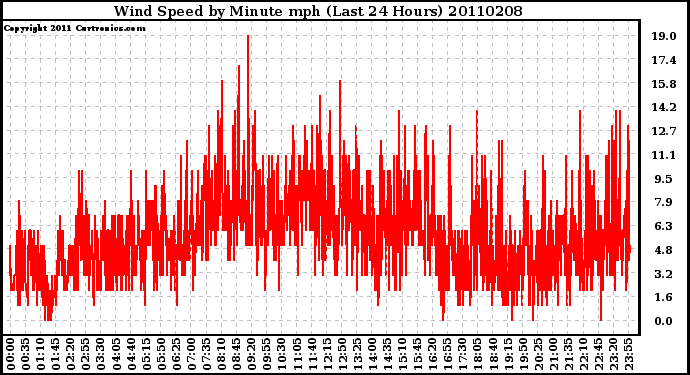
Task: Click the 21:35 time axis label
Action: pos(569,354)
